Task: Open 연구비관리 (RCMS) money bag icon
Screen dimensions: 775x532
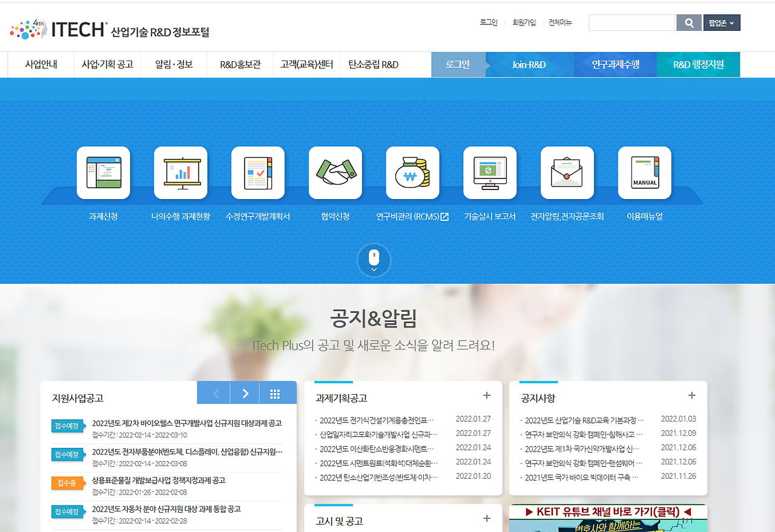Action: click(412, 172)
